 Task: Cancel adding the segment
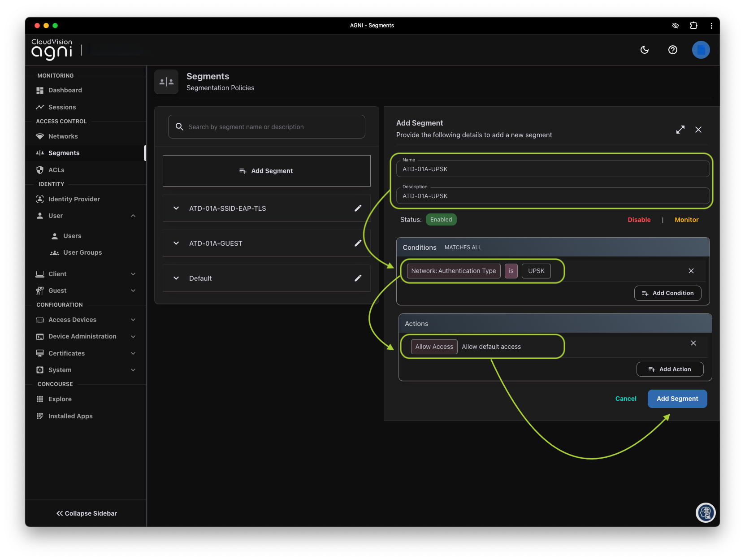point(625,399)
